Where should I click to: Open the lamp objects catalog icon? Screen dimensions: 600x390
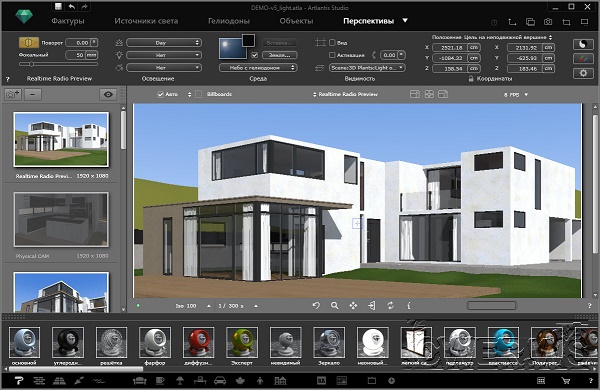tap(179, 380)
